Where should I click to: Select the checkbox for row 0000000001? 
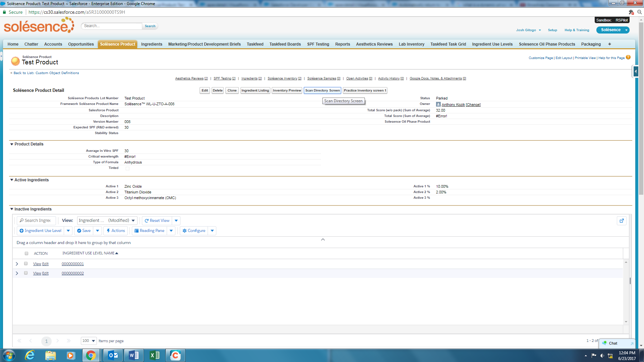[26, 264]
